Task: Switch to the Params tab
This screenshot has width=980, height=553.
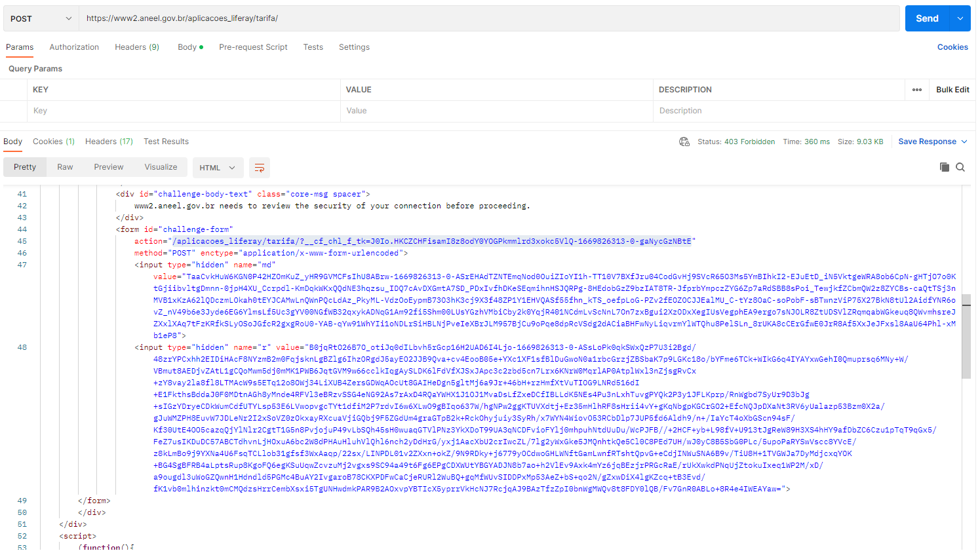Action: (20, 47)
